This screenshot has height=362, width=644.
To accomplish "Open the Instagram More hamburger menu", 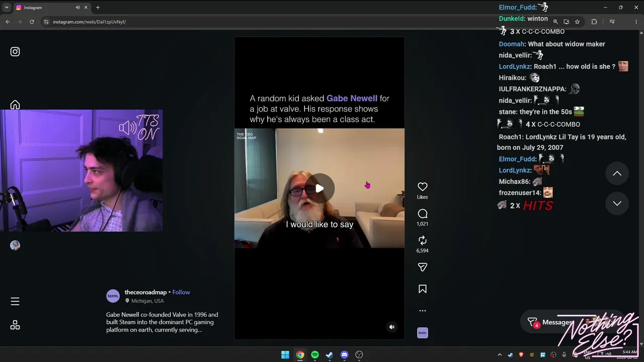I will [x=15, y=302].
